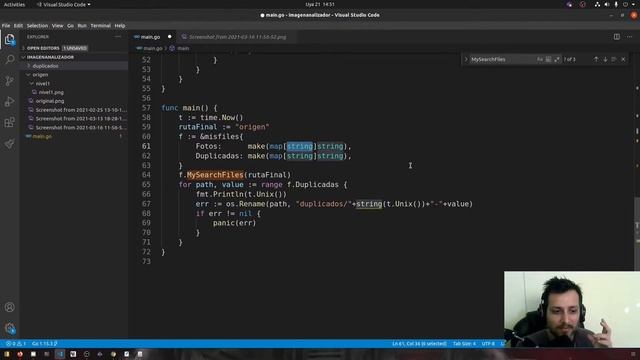The height and width of the screenshot is (360, 640).
Task: Click the clock in the top bar
Action: click(320, 4)
